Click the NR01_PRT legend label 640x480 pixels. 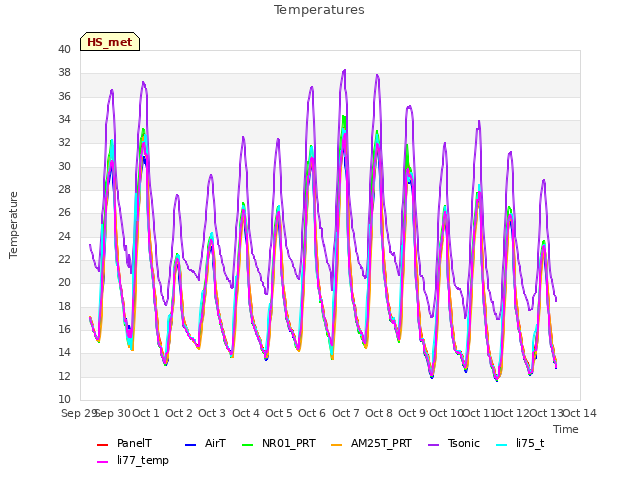click(289, 443)
